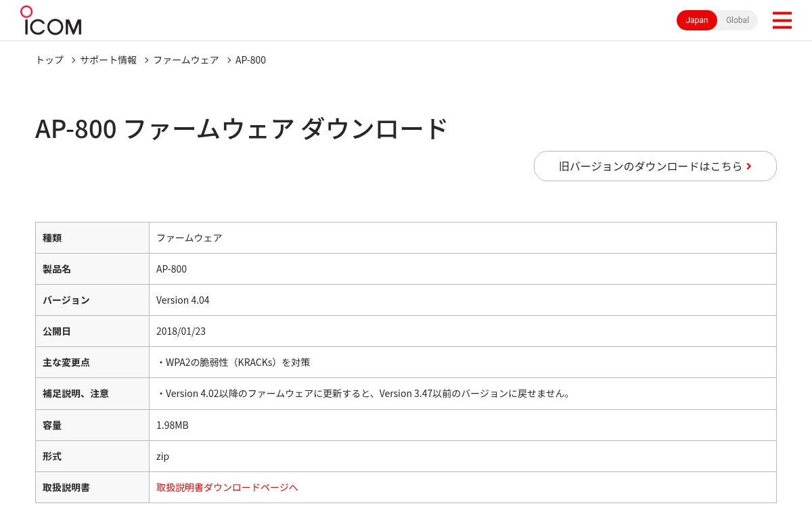Screen dimensions: 812x512
Task: Switch to the Global site
Action: [738, 20]
